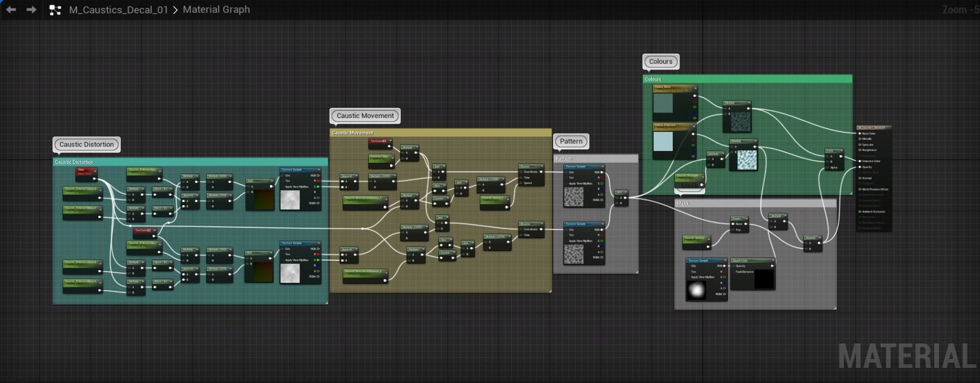Viewport: 980px width, 383px height.
Task: Click the back navigation arrow
Action: click(11, 10)
